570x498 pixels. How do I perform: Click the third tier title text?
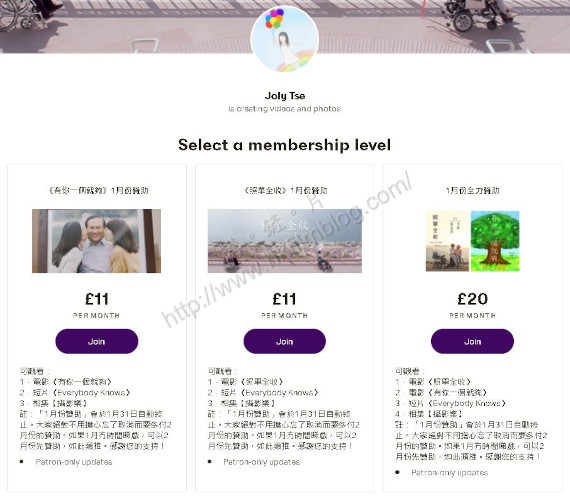(472, 190)
